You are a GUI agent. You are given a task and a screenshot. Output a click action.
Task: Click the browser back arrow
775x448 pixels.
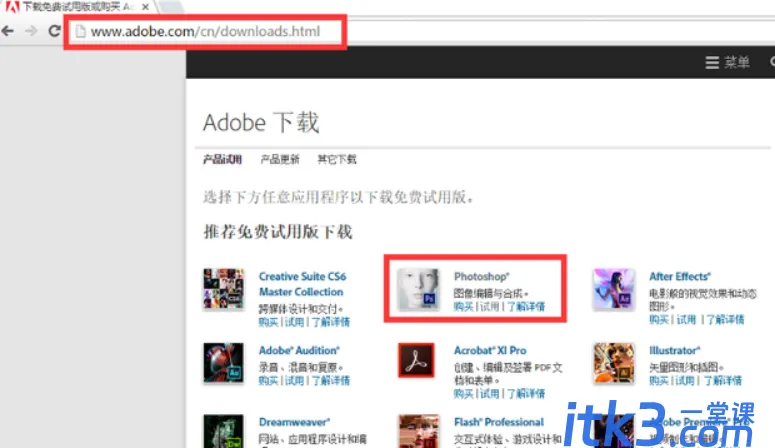(7, 31)
